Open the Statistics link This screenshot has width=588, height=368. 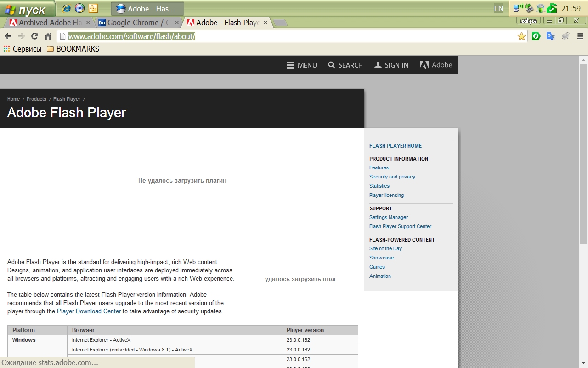click(379, 186)
